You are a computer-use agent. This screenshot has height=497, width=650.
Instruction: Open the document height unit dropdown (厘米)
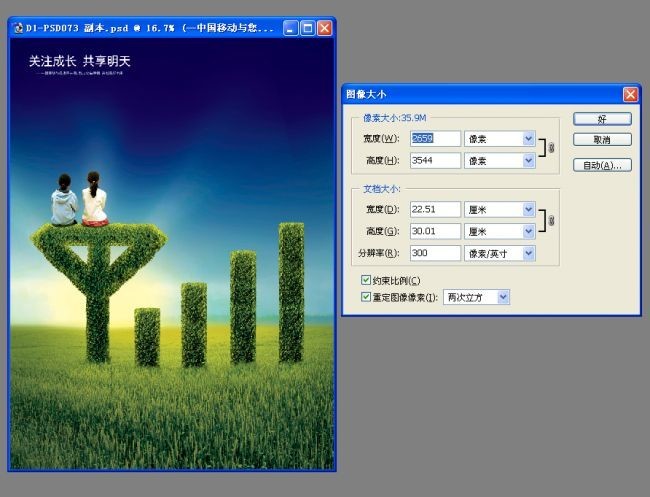(500, 231)
